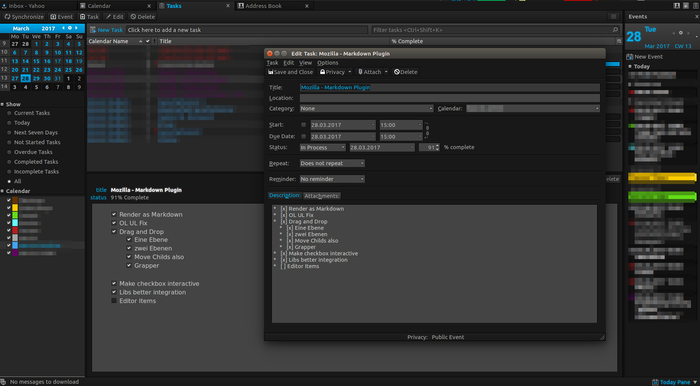Open the Status dropdown showing In Process
The image size is (700, 386).
[323, 147]
